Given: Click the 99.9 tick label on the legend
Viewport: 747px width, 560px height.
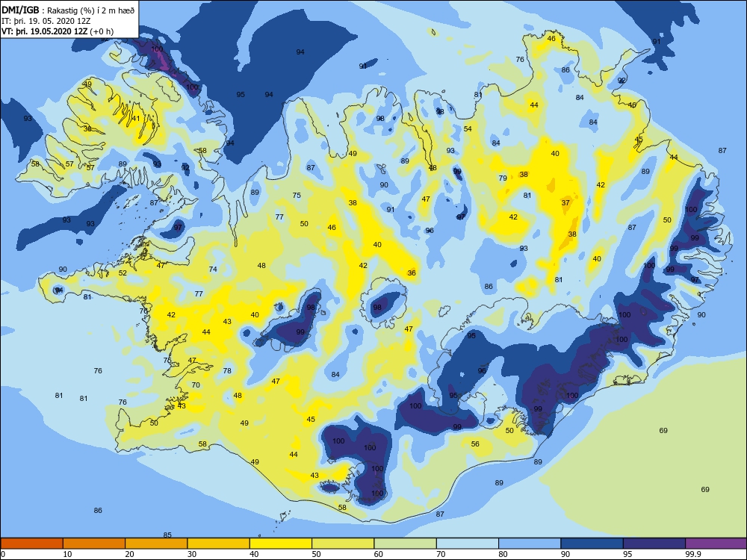Looking at the screenshot, I should 692,554.
